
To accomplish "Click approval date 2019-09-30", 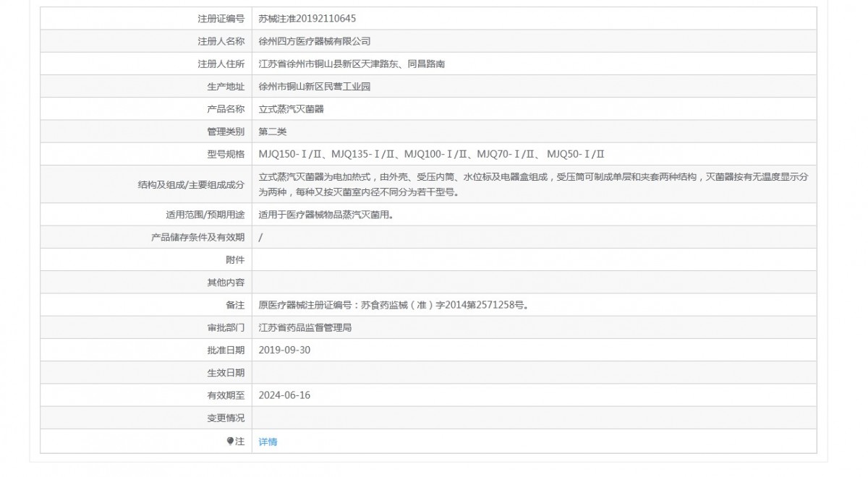I will tap(284, 350).
